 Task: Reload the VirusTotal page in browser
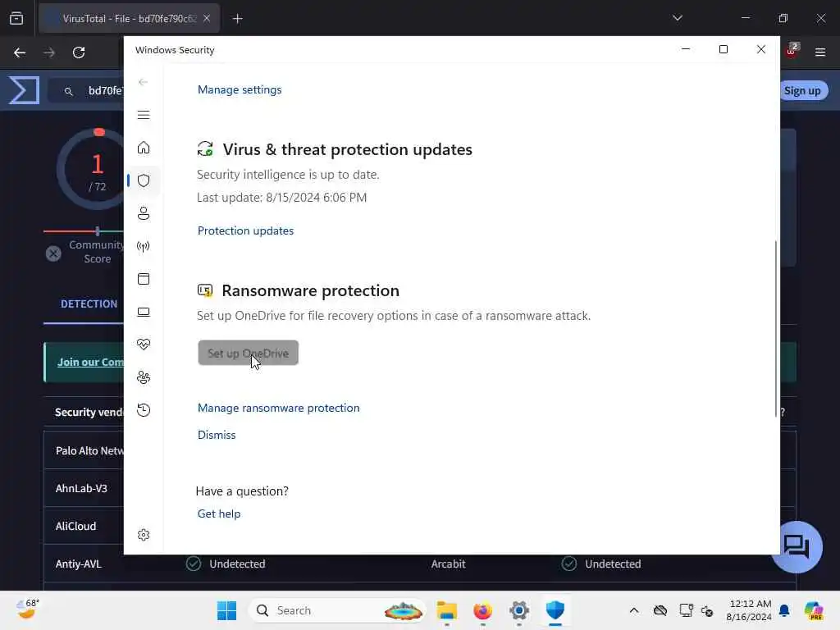[x=79, y=52]
